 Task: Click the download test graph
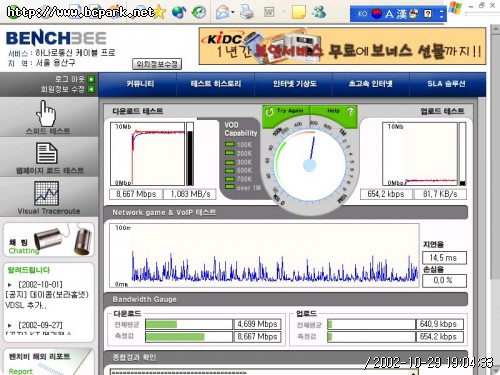click(x=147, y=154)
